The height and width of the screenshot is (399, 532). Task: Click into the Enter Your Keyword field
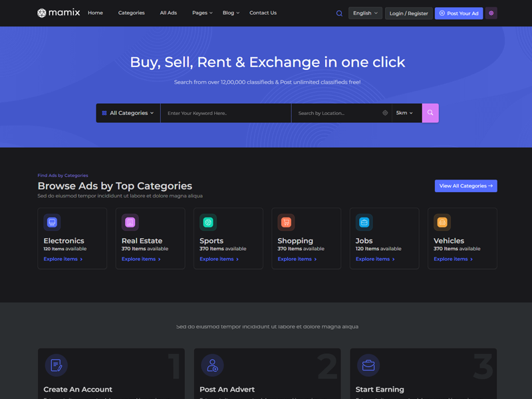225,113
